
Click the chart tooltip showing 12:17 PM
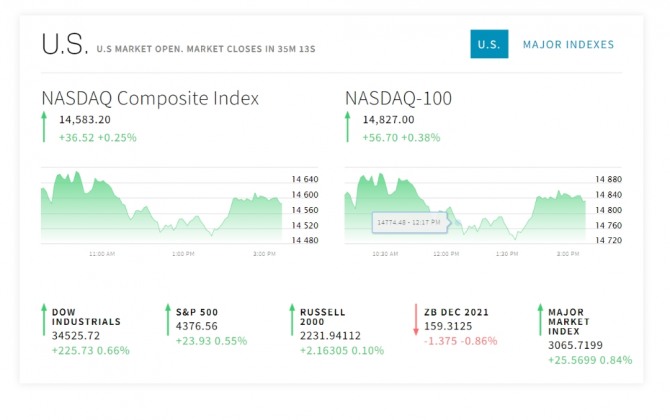[409, 222]
